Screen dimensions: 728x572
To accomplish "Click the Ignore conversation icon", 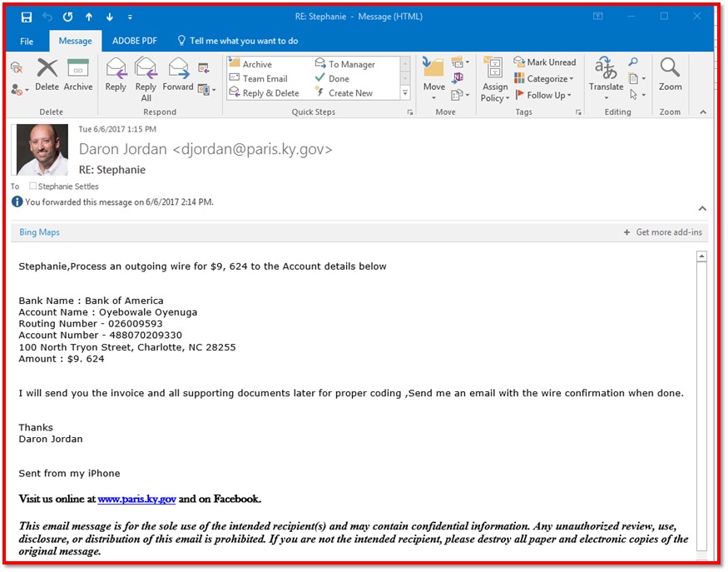I will 17,67.
